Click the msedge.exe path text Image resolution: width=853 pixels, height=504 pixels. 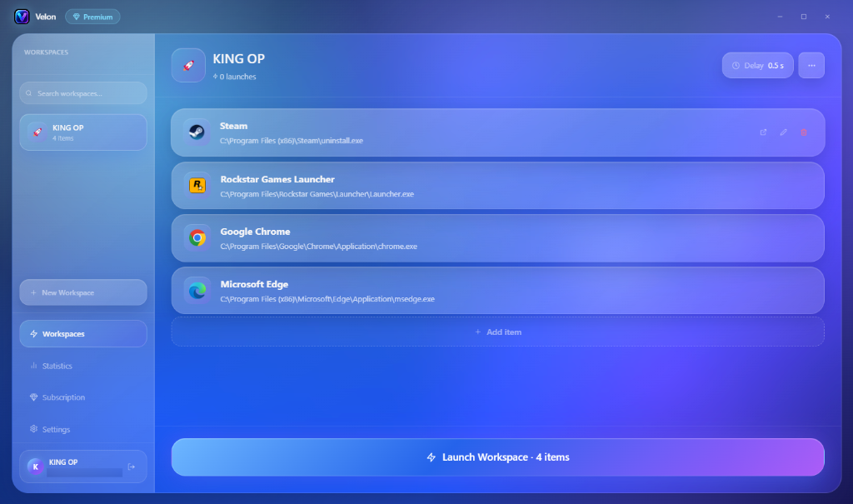click(x=327, y=299)
